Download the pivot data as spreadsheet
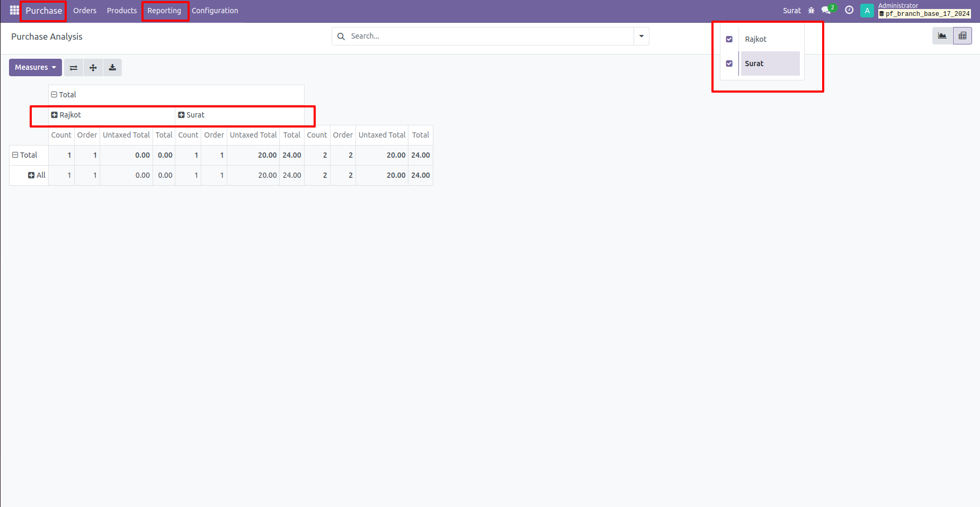 point(112,67)
